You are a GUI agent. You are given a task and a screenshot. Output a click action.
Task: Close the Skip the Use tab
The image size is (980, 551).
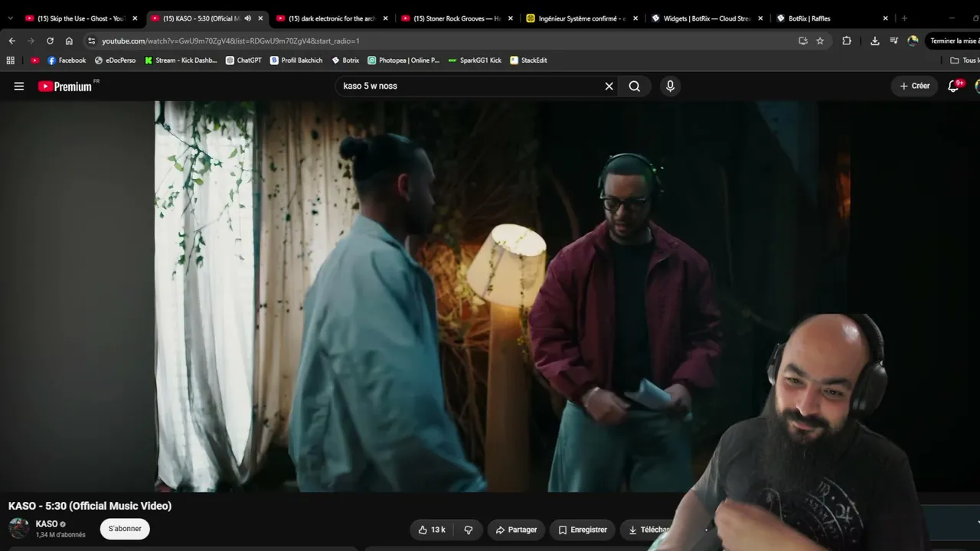(135, 18)
